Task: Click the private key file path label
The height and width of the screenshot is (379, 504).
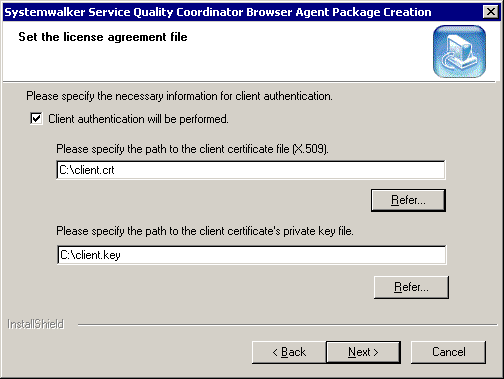Action: [205, 231]
